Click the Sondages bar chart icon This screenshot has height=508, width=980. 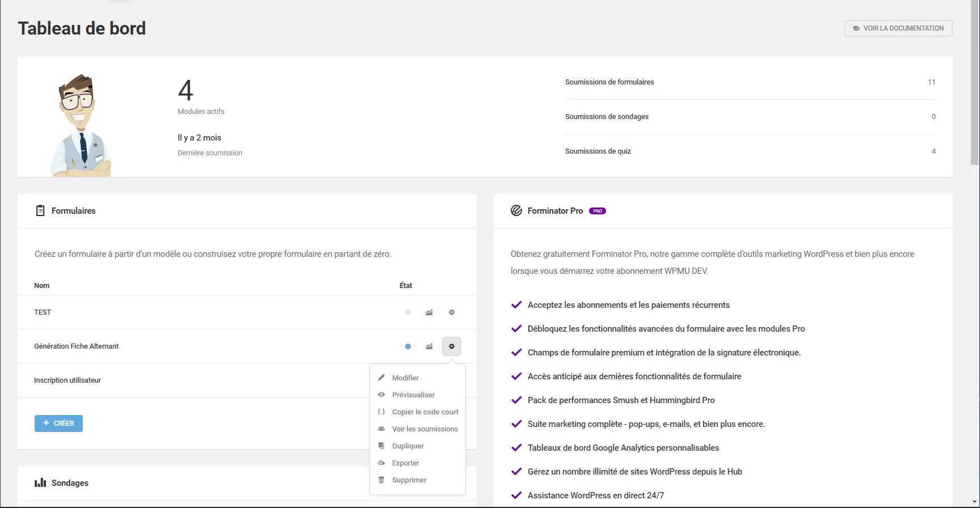(40, 483)
